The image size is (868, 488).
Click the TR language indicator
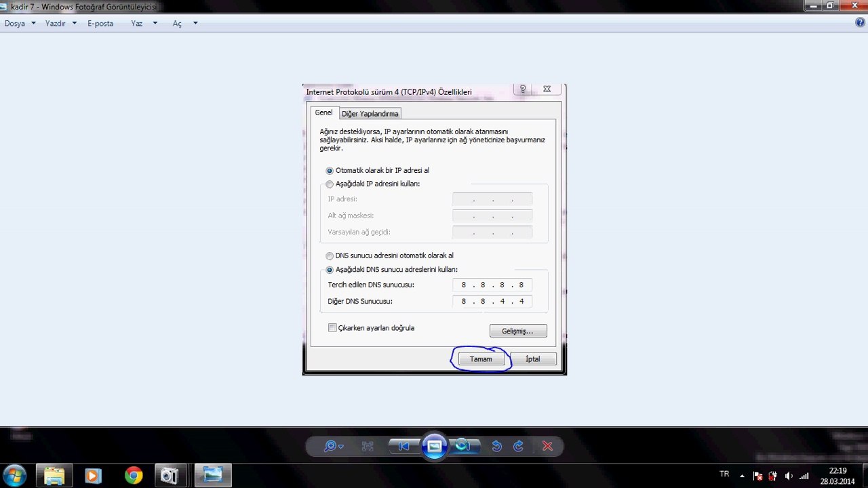coord(724,474)
